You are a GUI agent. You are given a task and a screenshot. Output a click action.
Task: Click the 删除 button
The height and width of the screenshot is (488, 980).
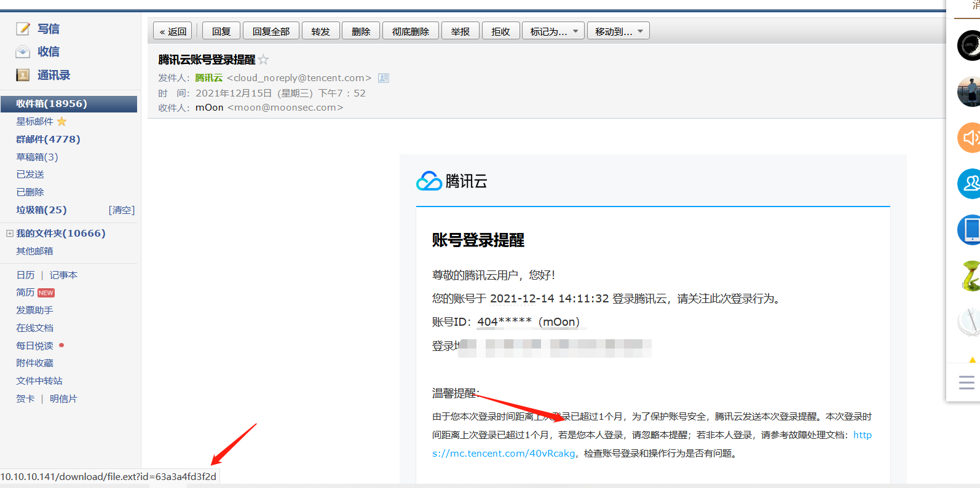tap(361, 31)
